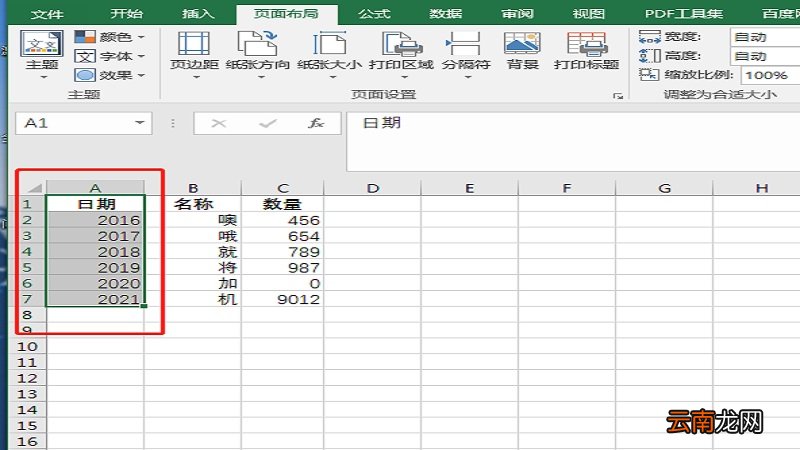Click cell containing 2016
The height and width of the screenshot is (450, 800).
tap(95, 220)
